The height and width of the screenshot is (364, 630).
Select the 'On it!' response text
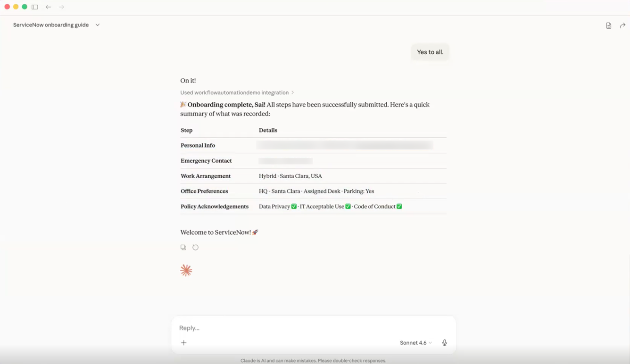click(188, 81)
